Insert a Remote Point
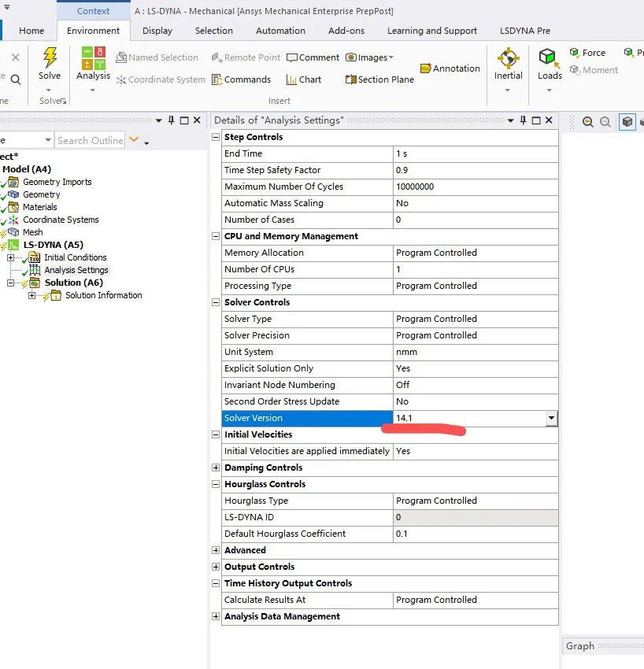The width and height of the screenshot is (644, 669). click(246, 57)
